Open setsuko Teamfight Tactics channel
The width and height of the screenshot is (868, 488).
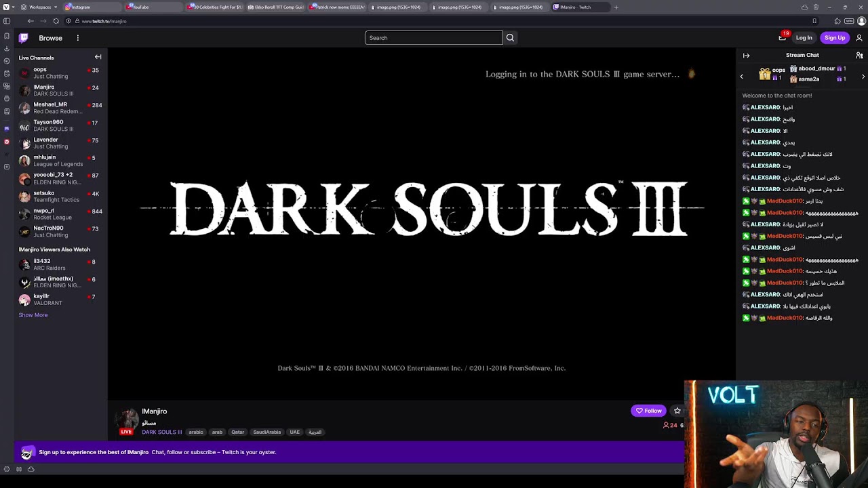pos(60,197)
